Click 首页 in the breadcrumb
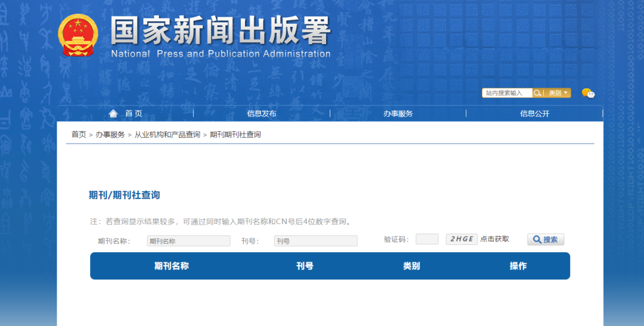 click(x=79, y=134)
